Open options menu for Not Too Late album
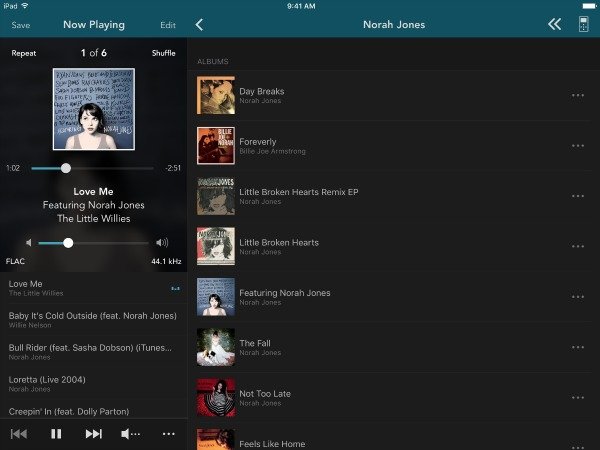This screenshot has width=600, height=450. pos(578,398)
